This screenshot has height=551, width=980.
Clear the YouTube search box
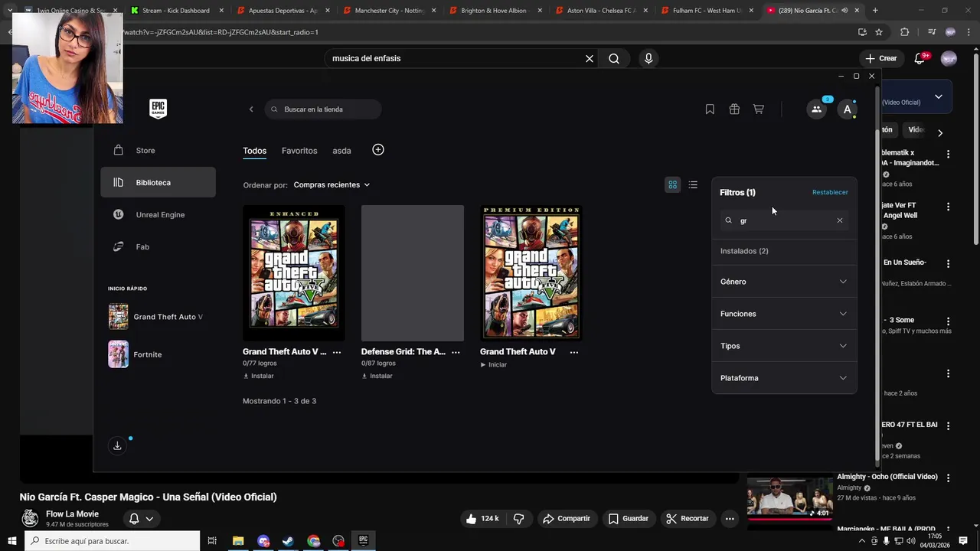590,59
